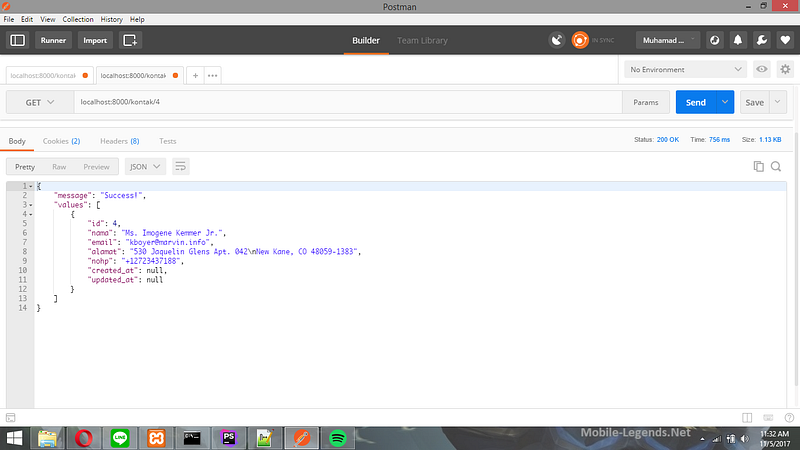The width and height of the screenshot is (800, 450).
Task: Toggle the two-pane view icon
Action: [x=747, y=418]
